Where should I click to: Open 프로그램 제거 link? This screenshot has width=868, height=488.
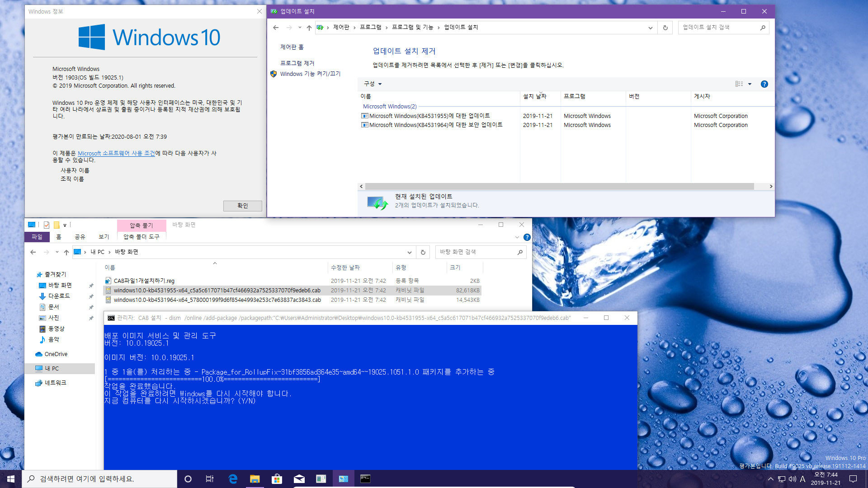(297, 63)
